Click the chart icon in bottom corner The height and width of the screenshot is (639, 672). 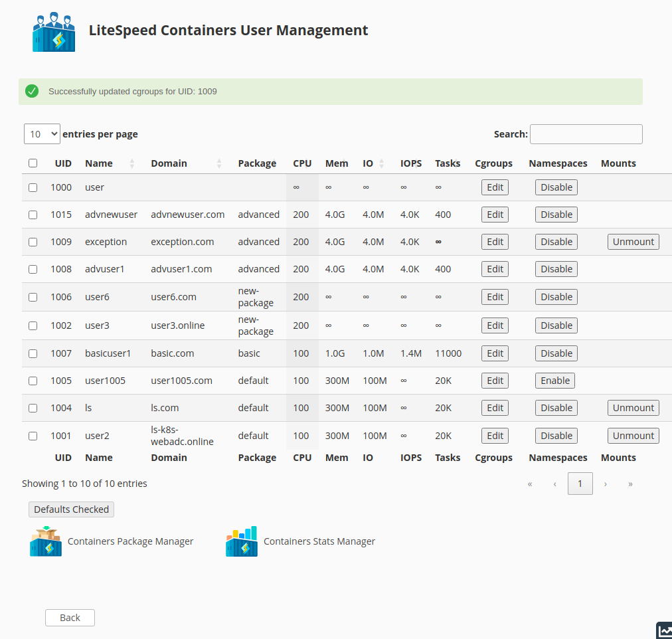click(x=664, y=631)
